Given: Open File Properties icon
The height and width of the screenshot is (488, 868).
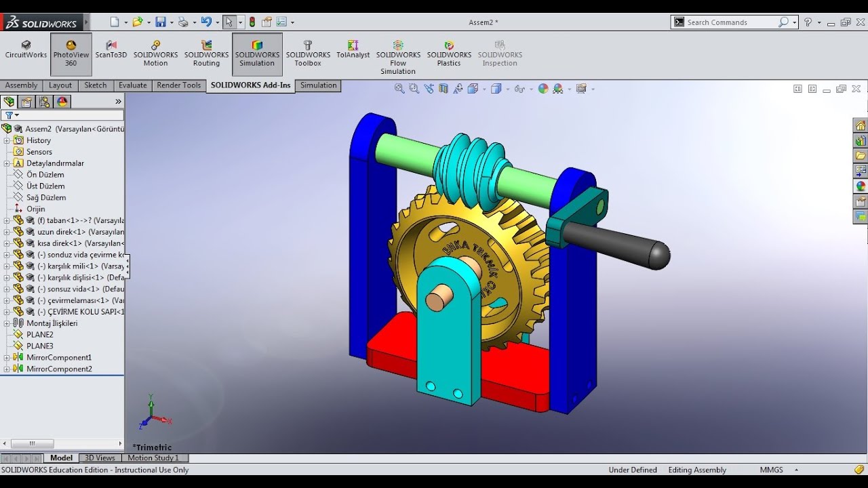Looking at the screenshot, I should tap(267, 22).
